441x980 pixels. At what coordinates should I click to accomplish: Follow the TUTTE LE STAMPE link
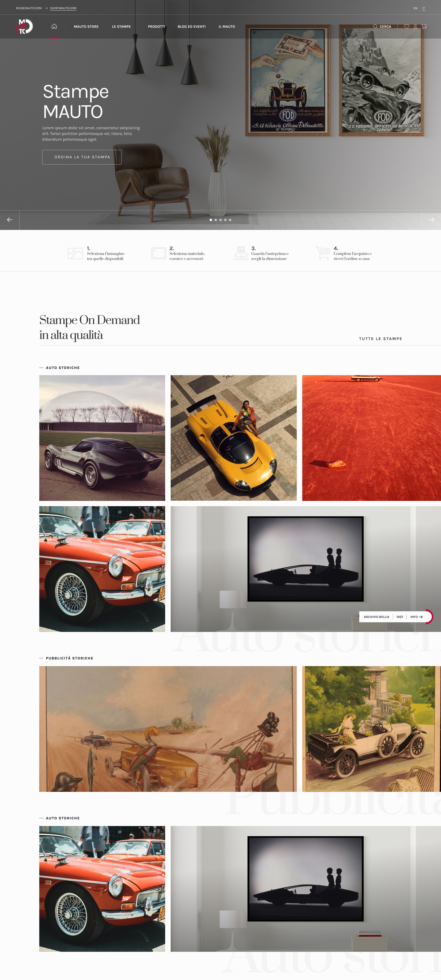point(380,339)
